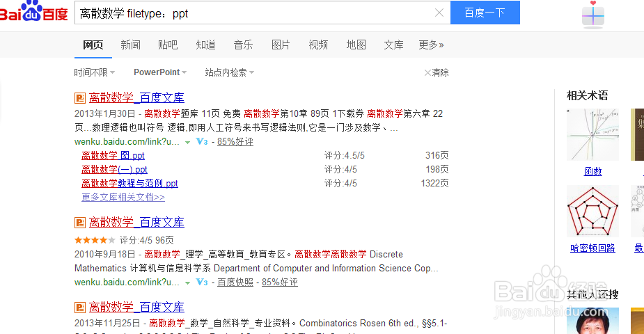The width and height of the screenshot is (644, 334).
Task: Expand arrow next to second wenku.baidu.com URL
Action: 187,283
